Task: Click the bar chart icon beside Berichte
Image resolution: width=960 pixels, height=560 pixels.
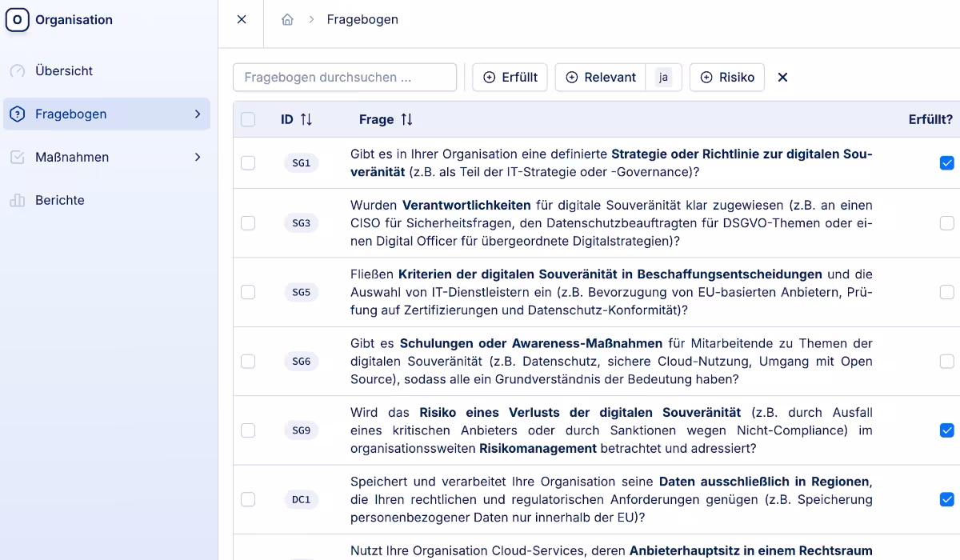Action: point(18,200)
